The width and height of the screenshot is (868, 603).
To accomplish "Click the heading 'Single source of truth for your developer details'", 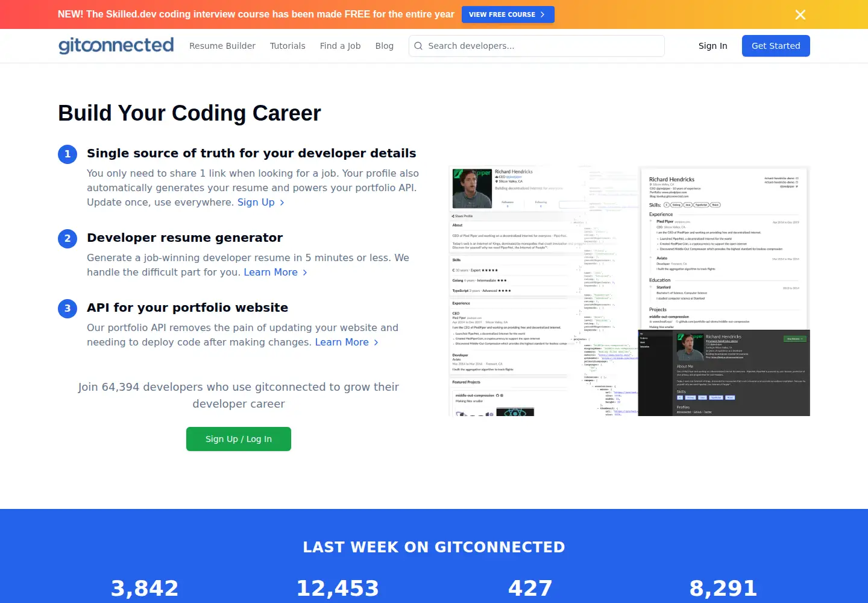I will coord(251,153).
